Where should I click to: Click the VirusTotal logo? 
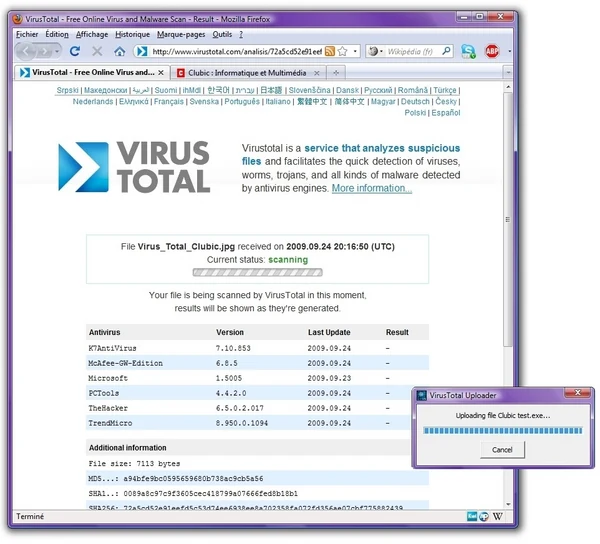click(134, 167)
